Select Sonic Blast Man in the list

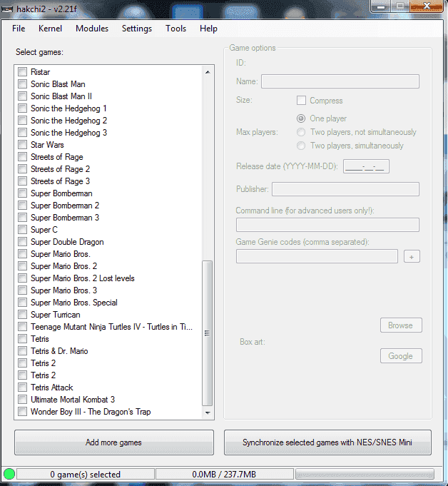click(x=58, y=84)
